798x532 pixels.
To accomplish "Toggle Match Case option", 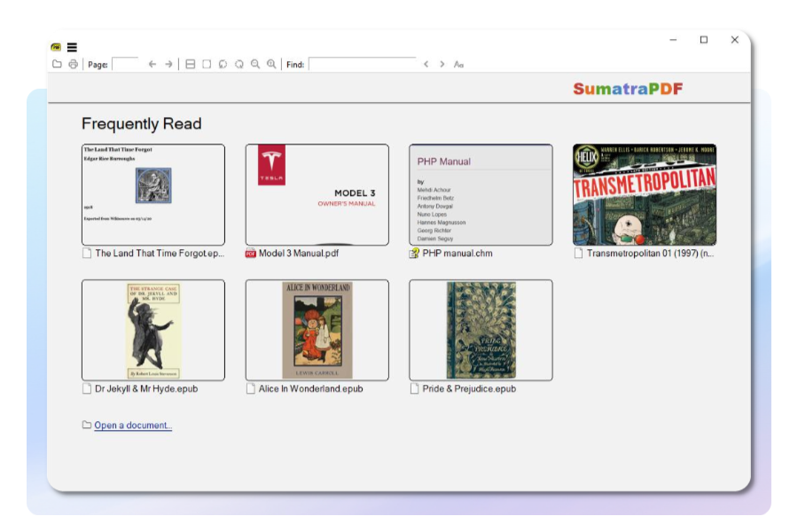I will pos(458,65).
